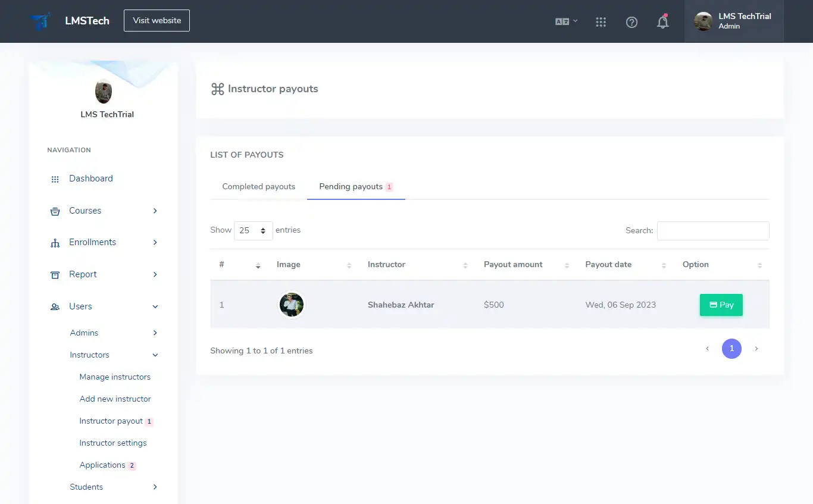Open the language selector dropdown
Image resolution: width=813 pixels, height=504 pixels.
(565, 21)
